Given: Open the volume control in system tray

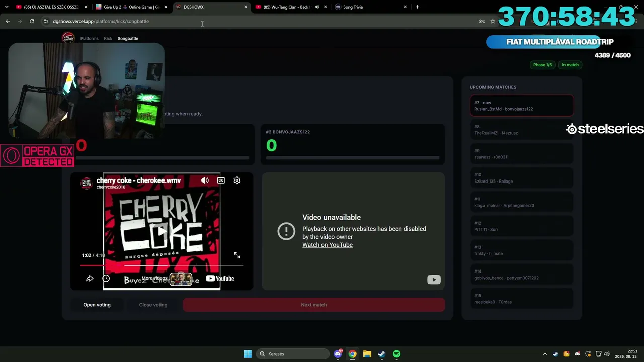Looking at the screenshot, I should pos(607,354).
